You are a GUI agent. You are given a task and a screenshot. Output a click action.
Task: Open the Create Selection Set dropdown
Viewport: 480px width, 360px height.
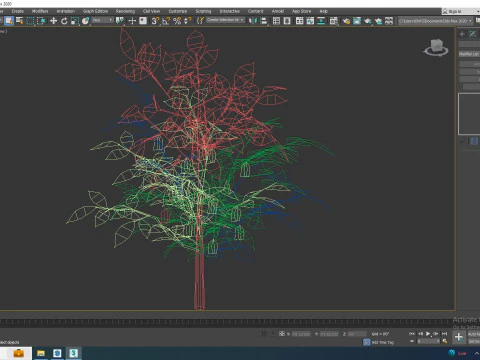point(225,20)
